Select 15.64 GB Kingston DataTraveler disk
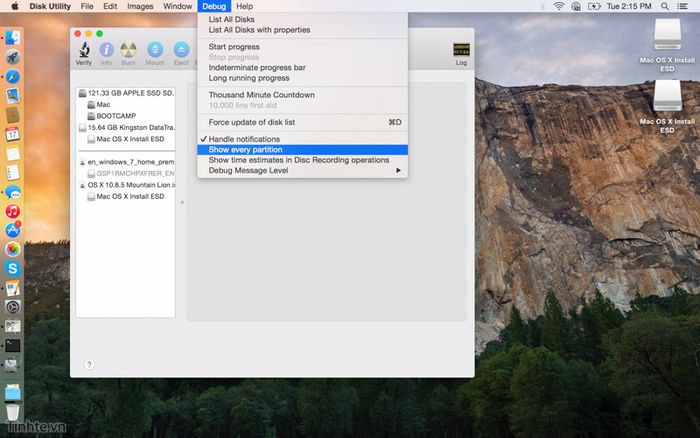The height and width of the screenshot is (438, 700). coord(126,128)
